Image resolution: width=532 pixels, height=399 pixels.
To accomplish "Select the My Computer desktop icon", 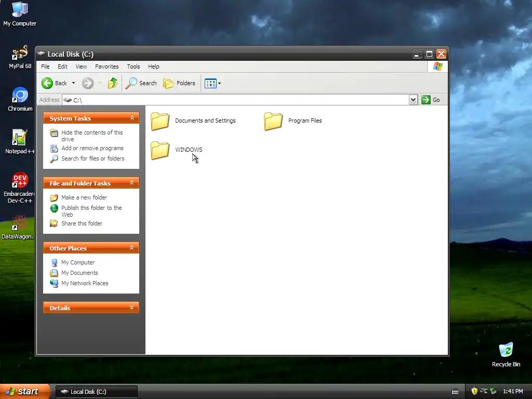I will click(20, 14).
